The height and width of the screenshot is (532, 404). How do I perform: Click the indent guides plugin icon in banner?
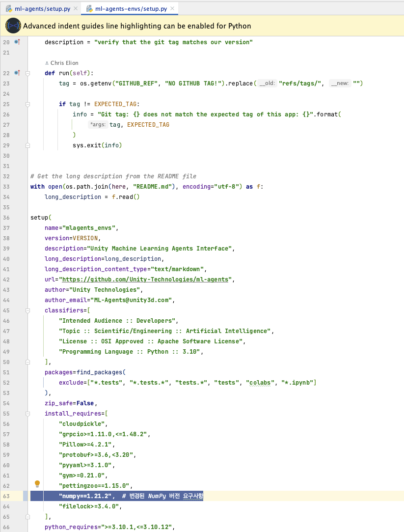(13, 26)
